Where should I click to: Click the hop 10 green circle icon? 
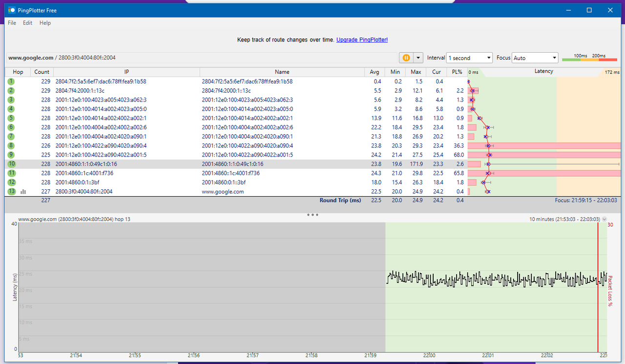point(11,164)
